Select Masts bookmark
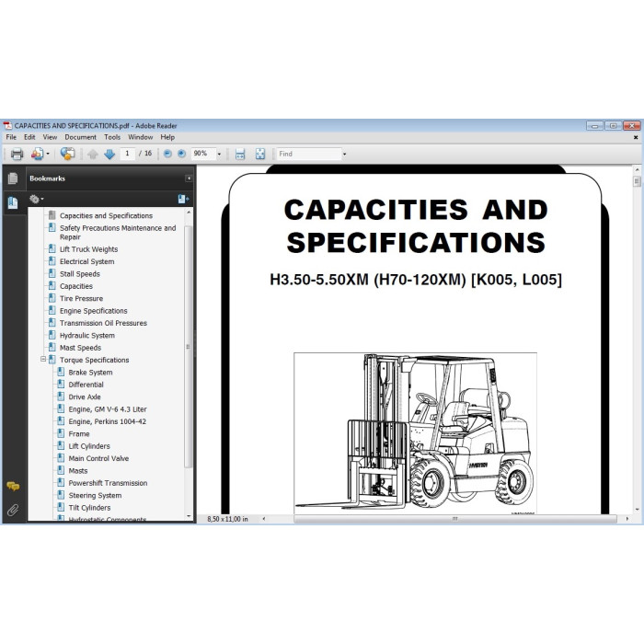The height and width of the screenshot is (644, 644). (77, 471)
